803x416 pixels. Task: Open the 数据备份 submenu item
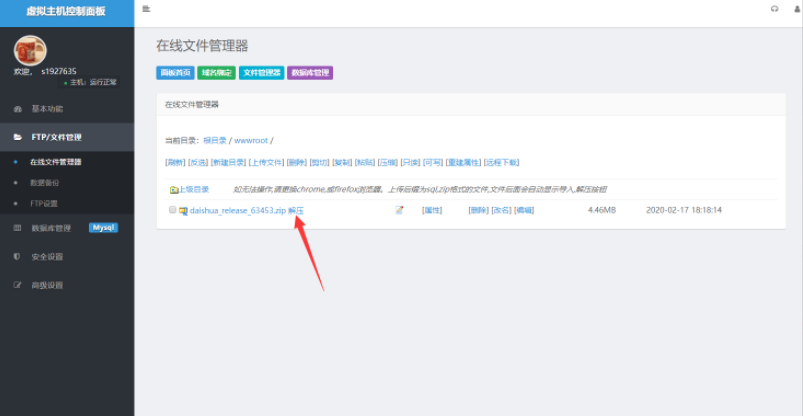(45, 183)
